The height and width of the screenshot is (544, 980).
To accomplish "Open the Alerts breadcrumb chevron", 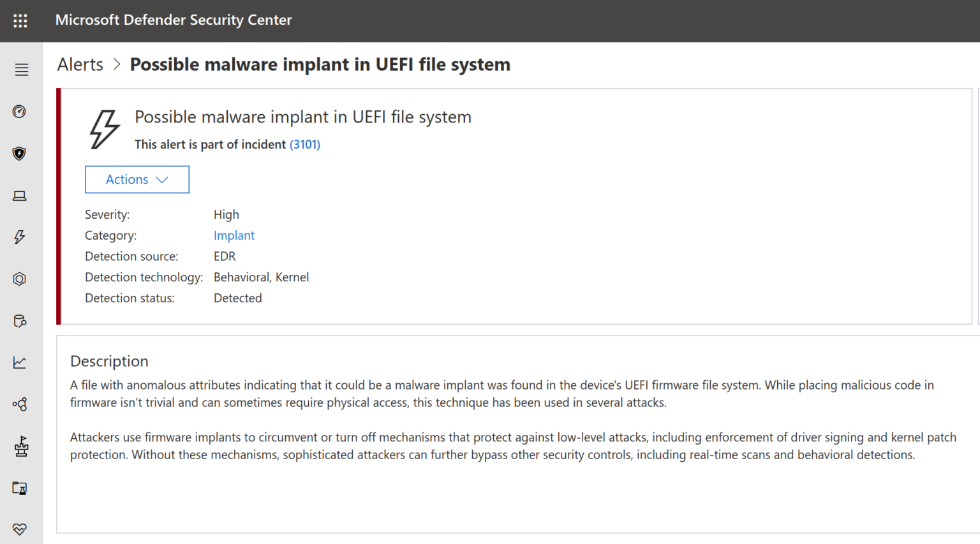I will click(117, 64).
